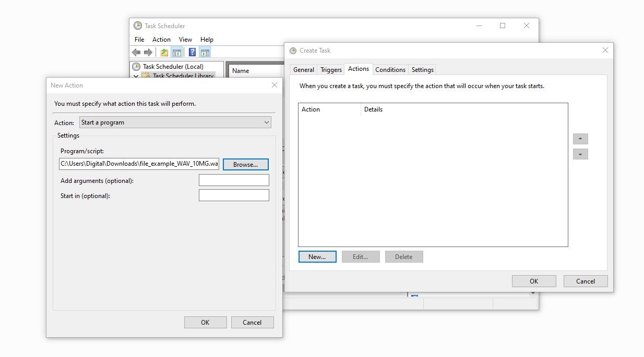The width and height of the screenshot is (644, 357).
Task: Toggle Show/Hide Console Tree toolbar icon
Action: pos(177,52)
